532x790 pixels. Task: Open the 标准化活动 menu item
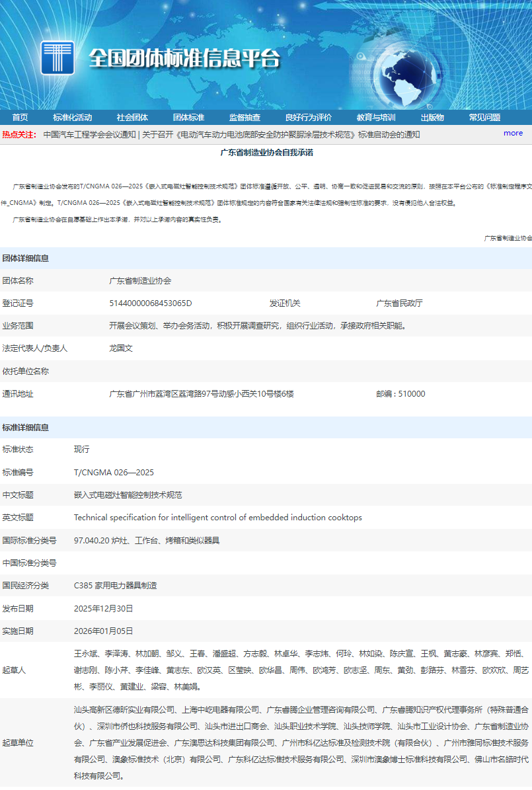[72, 118]
